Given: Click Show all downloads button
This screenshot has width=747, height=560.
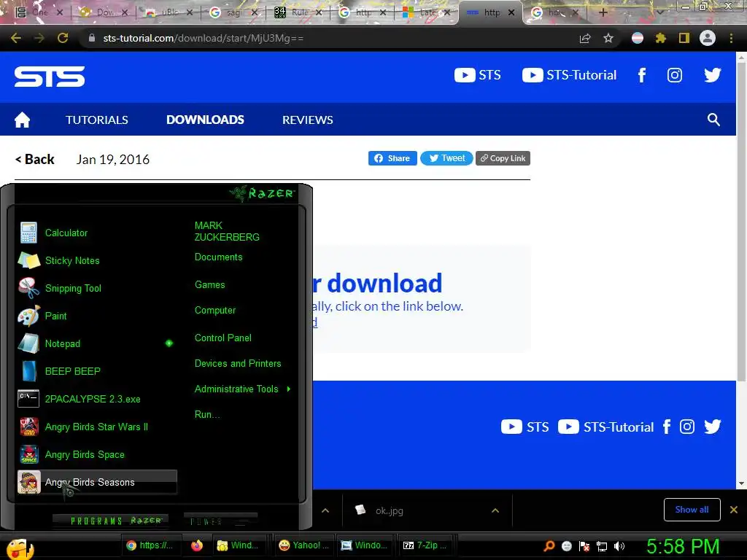Looking at the screenshot, I should [x=692, y=510].
